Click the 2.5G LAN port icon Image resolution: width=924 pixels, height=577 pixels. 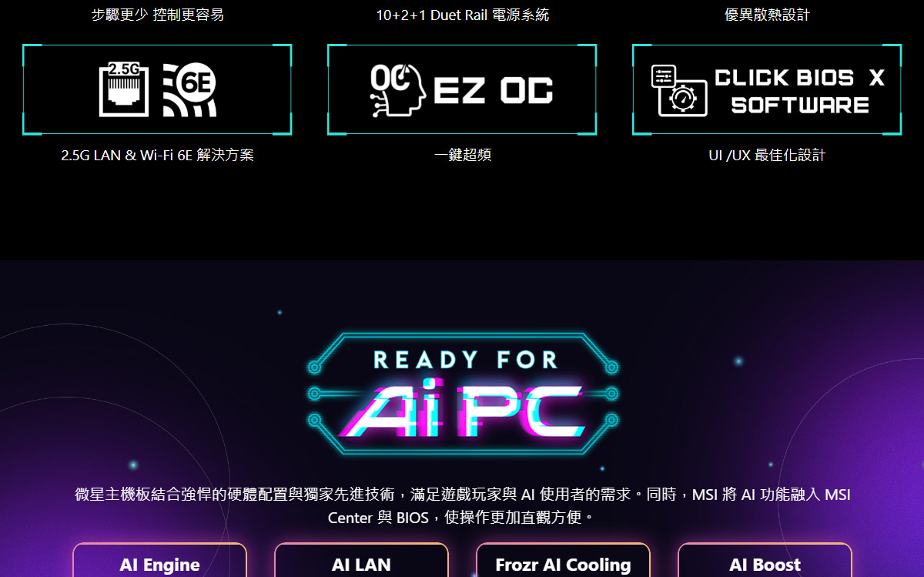(124, 89)
